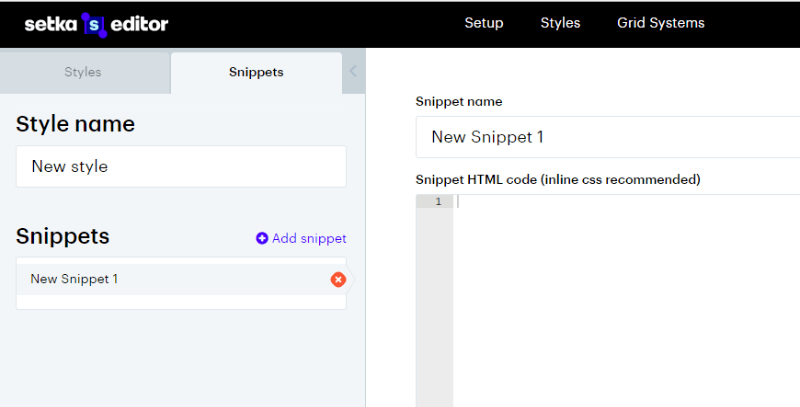This screenshot has height=407, width=800.
Task: Click the 'Snippet name' label
Action: coord(459,101)
